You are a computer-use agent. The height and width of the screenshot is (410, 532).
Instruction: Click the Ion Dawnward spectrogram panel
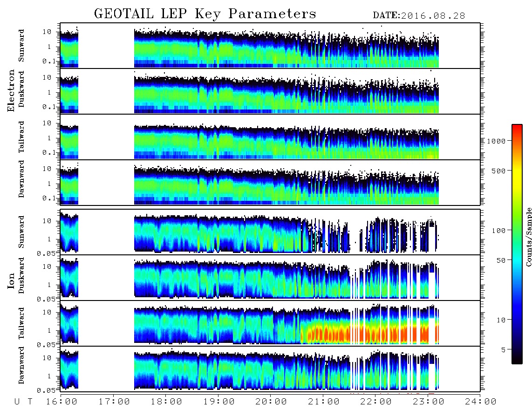pos(270,369)
